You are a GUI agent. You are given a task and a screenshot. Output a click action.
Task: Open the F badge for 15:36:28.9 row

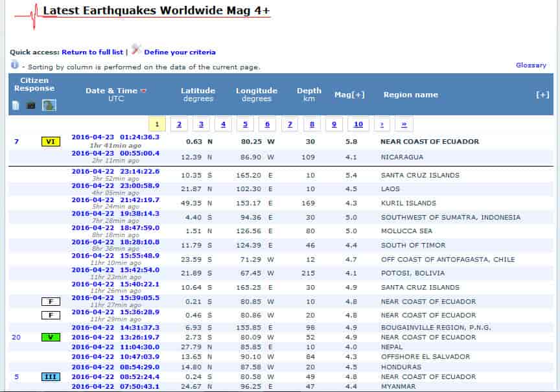[x=51, y=316]
